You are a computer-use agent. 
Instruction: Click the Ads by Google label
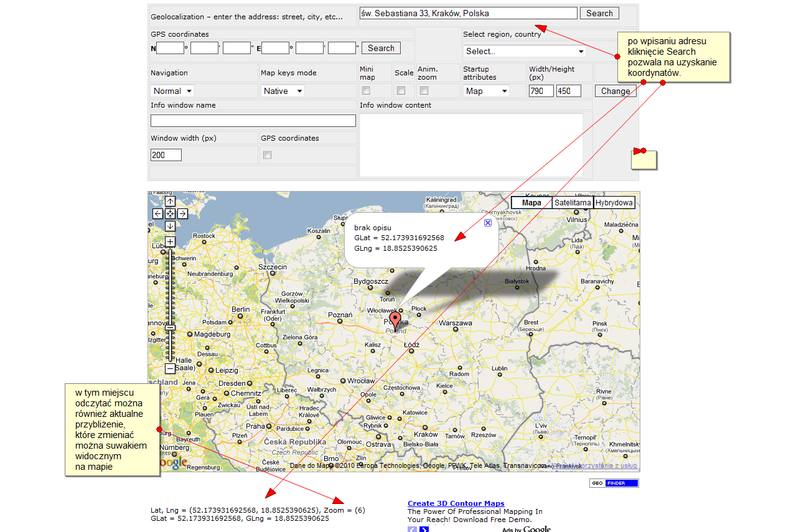(x=526, y=529)
